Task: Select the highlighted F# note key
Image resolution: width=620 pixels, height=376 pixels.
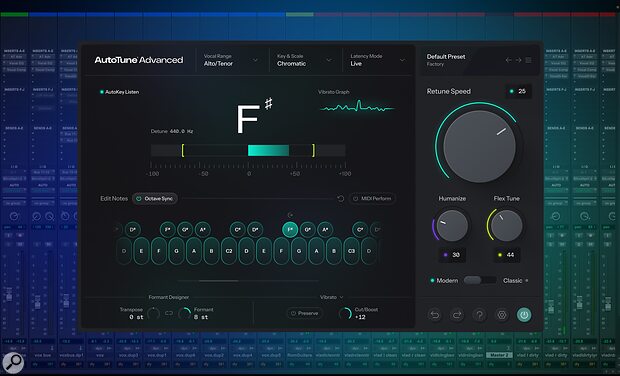Action: click(290, 229)
